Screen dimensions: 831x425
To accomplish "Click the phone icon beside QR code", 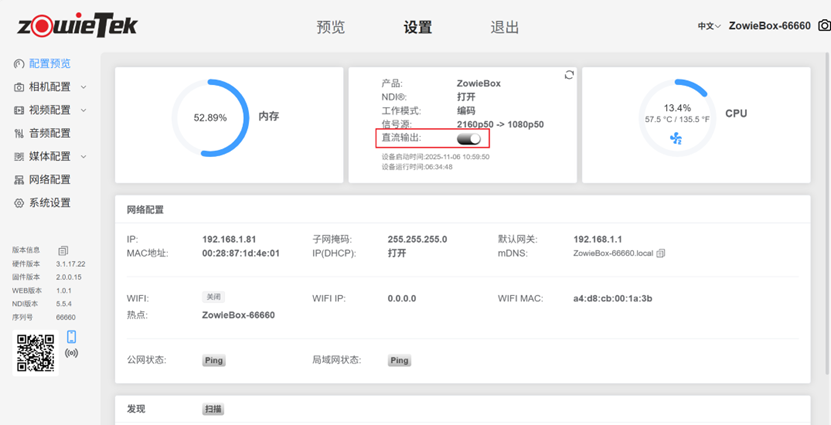I will [x=72, y=338].
